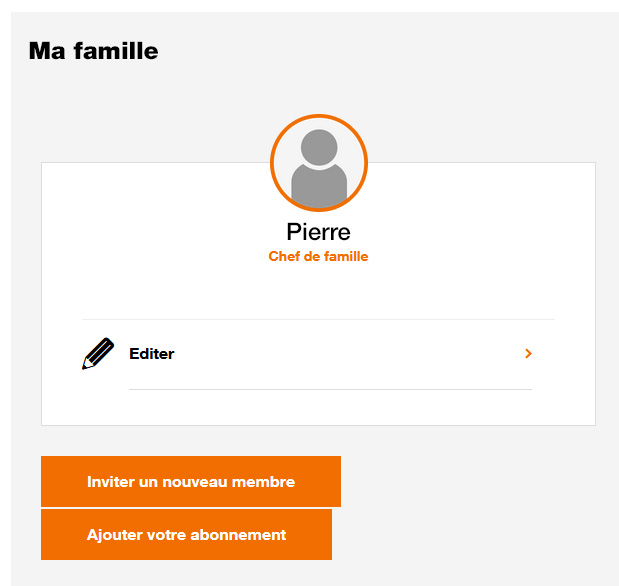The width and height of the screenshot is (619, 586).
Task: Click the Chef de famille role label
Action: tap(318, 257)
